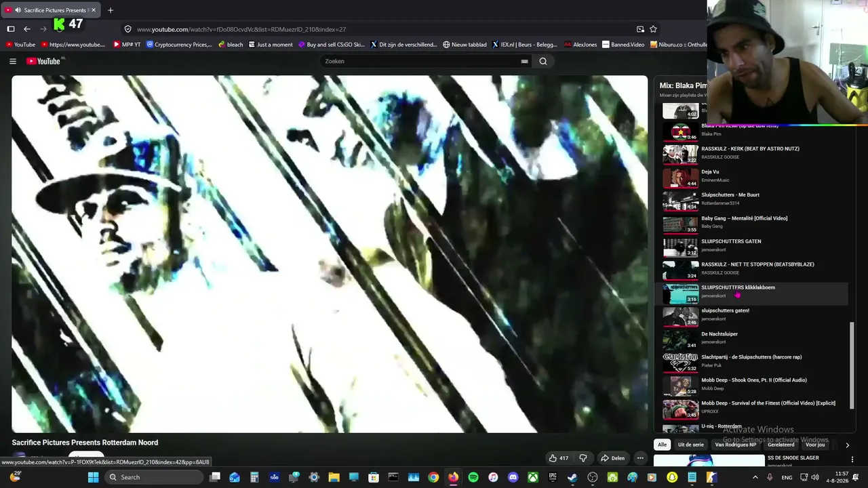The height and width of the screenshot is (488, 868).
Task: Toggle picture-in-picture from the address bar
Action: [x=640, y=29]
